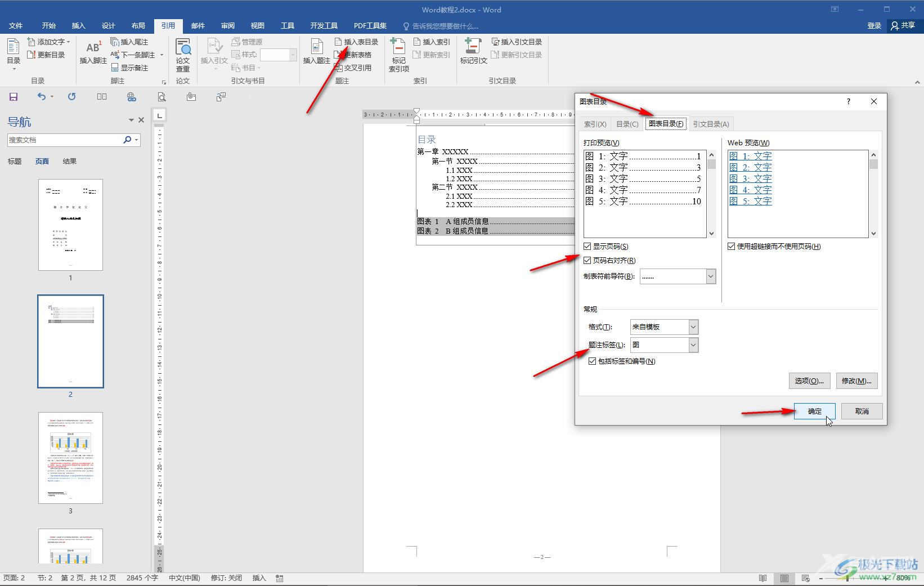Click the print preview icon in quick toolbar
The height and width of the screenshot is (586, 924).
tap(162, 97)
